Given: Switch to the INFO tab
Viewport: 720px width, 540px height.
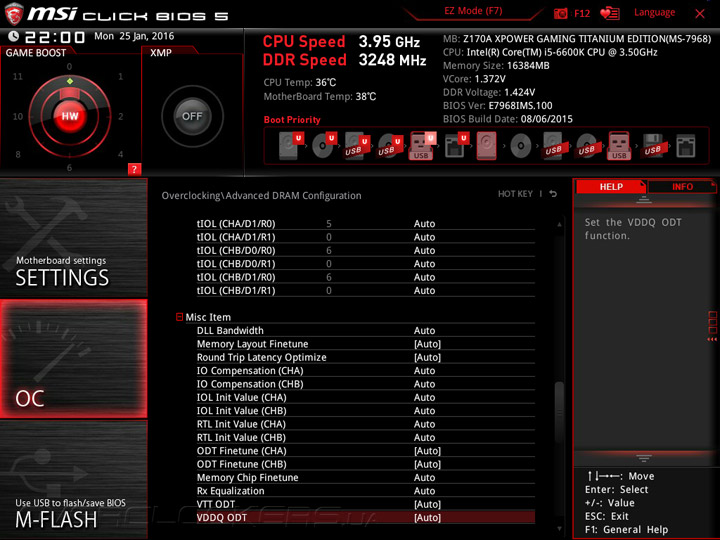Looking at the screenshot, I should tap(682, 186).
